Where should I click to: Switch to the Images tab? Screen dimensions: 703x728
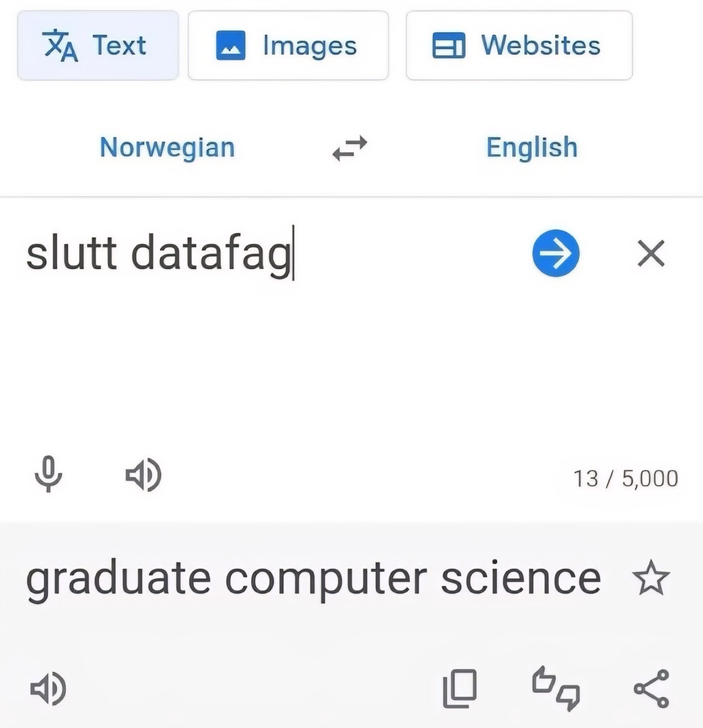point(288,46)
